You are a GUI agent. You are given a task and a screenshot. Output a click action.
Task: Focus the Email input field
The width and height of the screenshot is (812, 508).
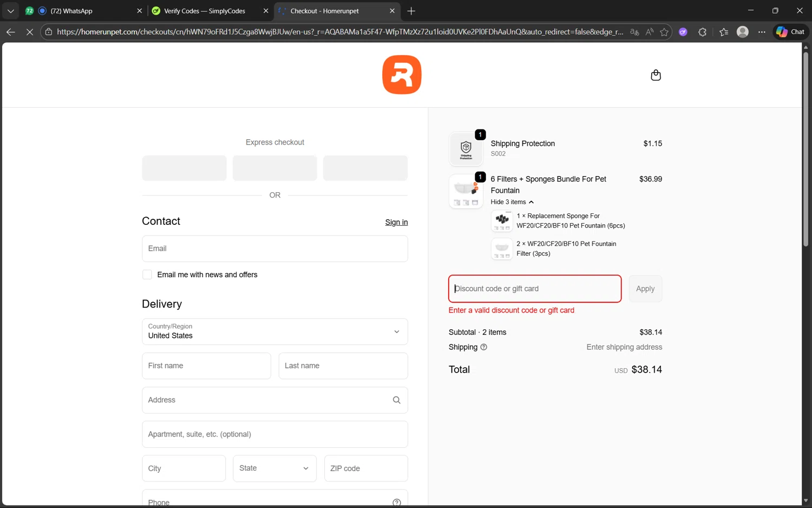(275, 249)
